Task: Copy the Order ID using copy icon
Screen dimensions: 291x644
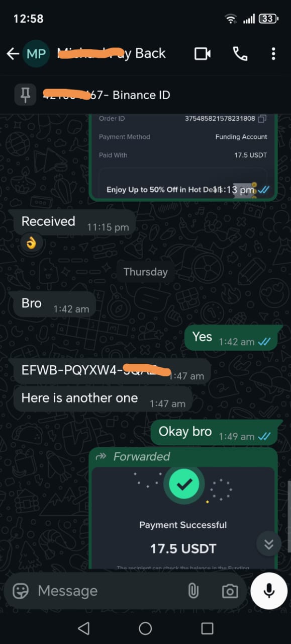Action: pos(262,119)
